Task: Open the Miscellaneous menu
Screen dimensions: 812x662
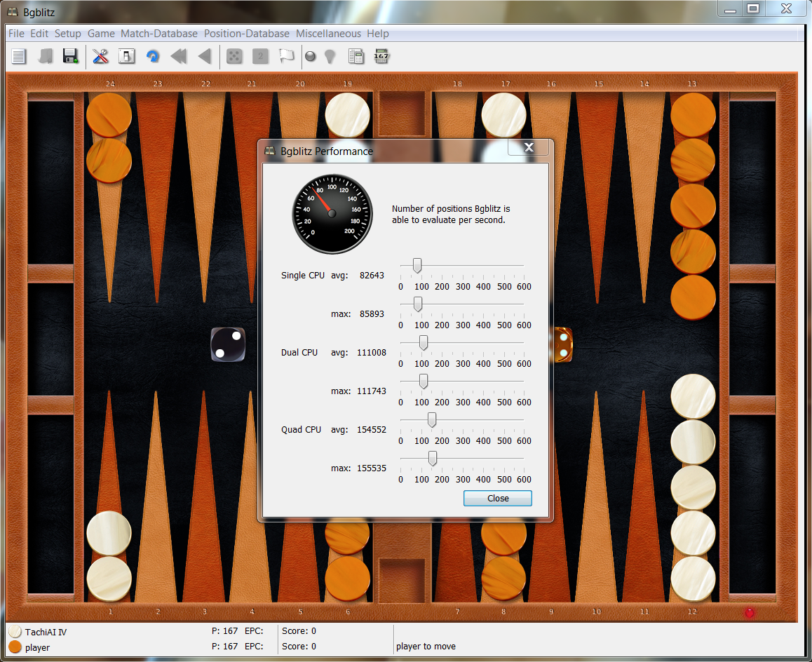Action: pyautogui.click(x=328, y=34)
